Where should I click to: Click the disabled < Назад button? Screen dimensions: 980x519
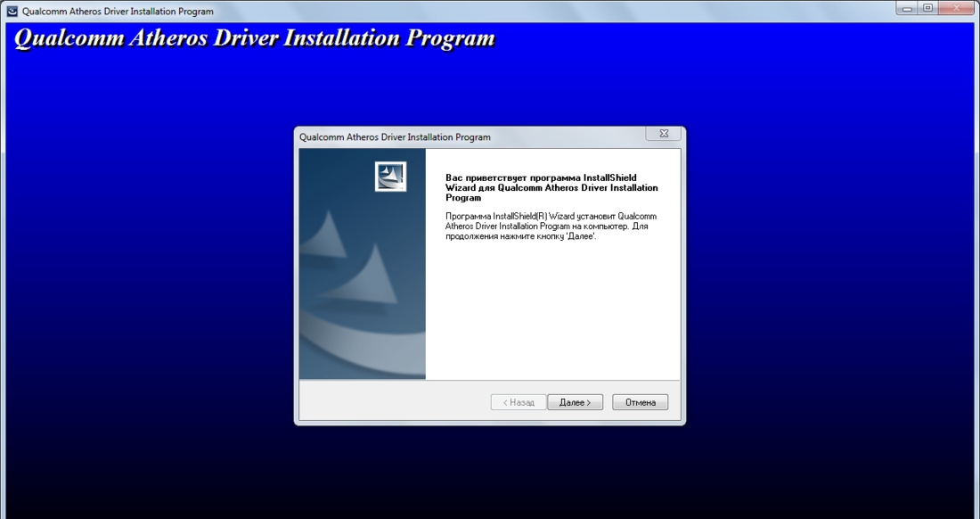(x=519, y=402)
